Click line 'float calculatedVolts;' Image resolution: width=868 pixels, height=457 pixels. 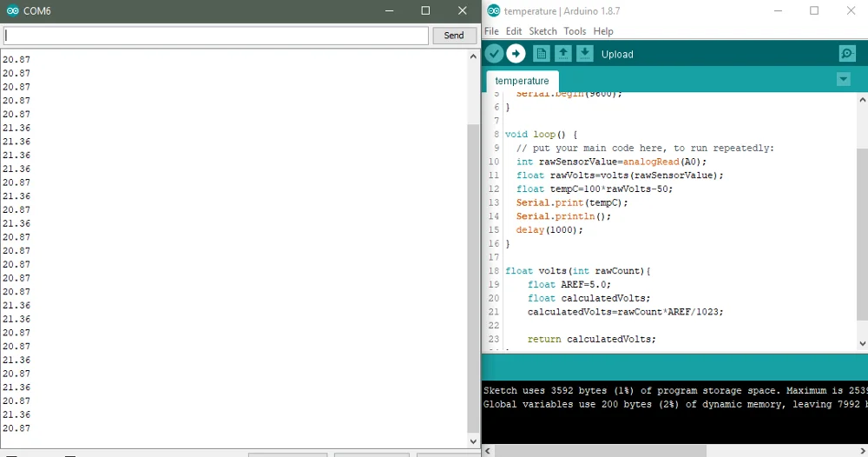pos(589,298)
